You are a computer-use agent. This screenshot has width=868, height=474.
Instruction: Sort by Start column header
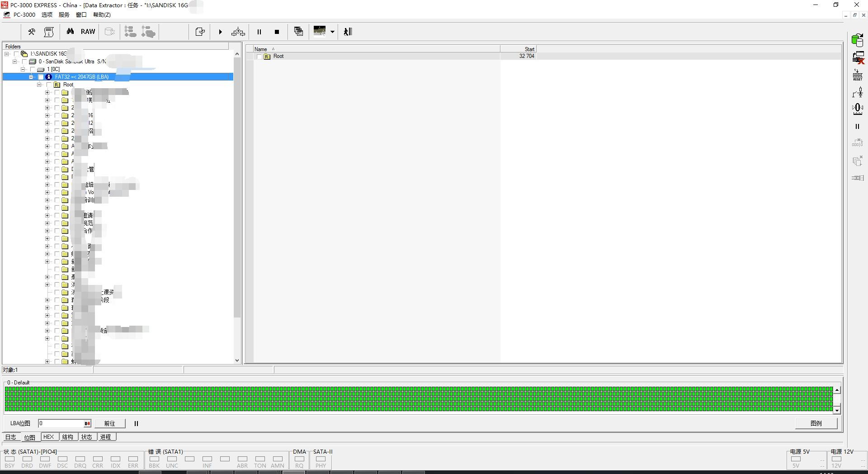point(518,49)
